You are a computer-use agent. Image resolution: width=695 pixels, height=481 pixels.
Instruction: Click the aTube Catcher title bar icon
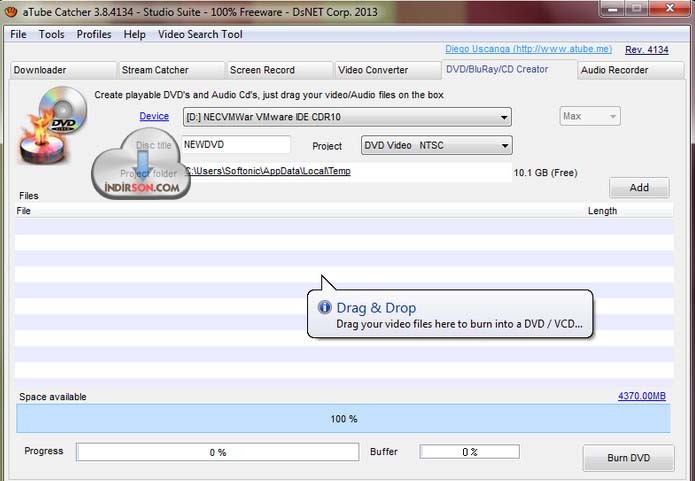point(11,12)
